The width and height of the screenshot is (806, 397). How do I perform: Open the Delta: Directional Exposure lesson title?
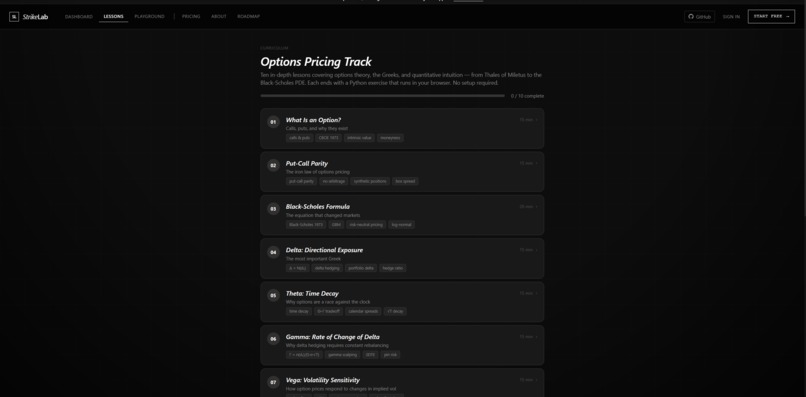click(324, 250)
